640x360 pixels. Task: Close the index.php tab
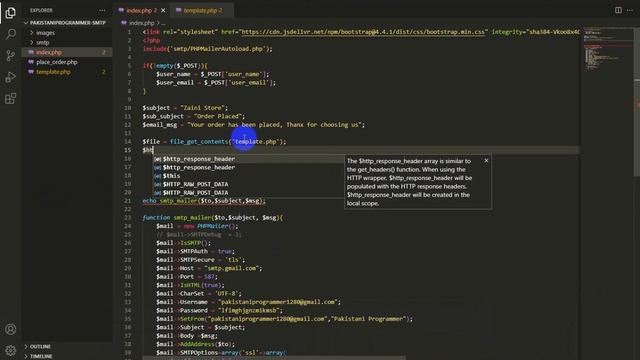(163, 11)
